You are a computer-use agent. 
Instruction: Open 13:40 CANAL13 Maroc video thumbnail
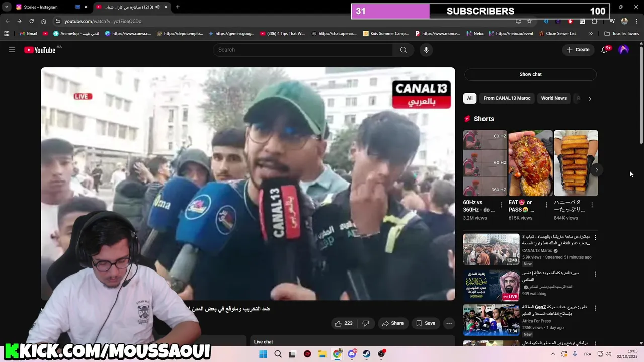[x=491, y=249]
